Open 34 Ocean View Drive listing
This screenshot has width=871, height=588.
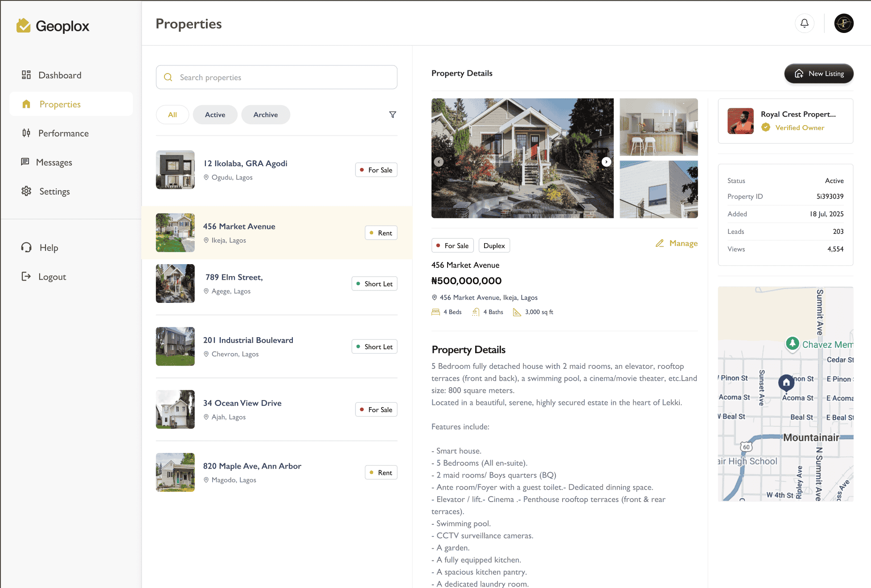pos(276,409)
